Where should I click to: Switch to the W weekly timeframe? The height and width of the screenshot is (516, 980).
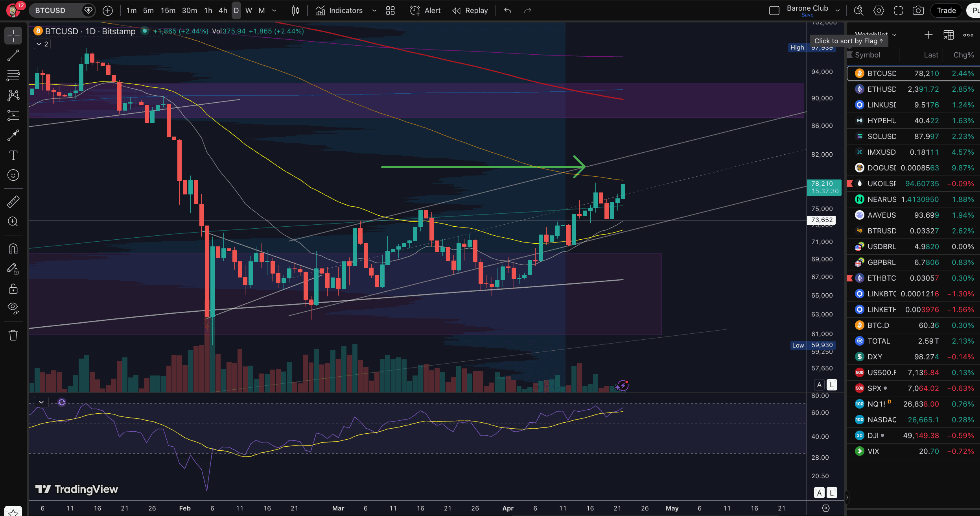point(249,11)
